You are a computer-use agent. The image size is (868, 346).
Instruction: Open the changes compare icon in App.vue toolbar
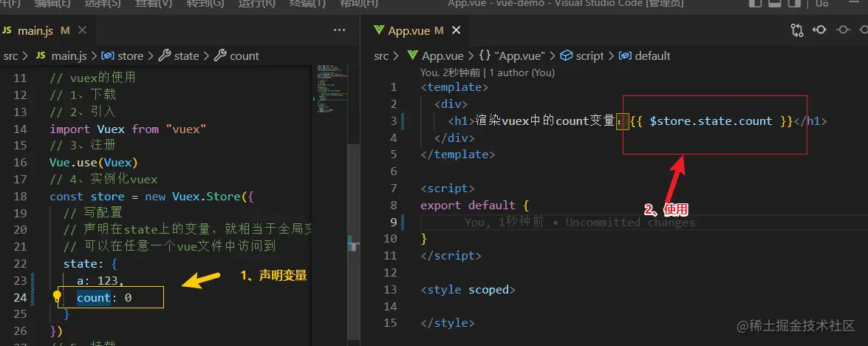coord(796,30)
